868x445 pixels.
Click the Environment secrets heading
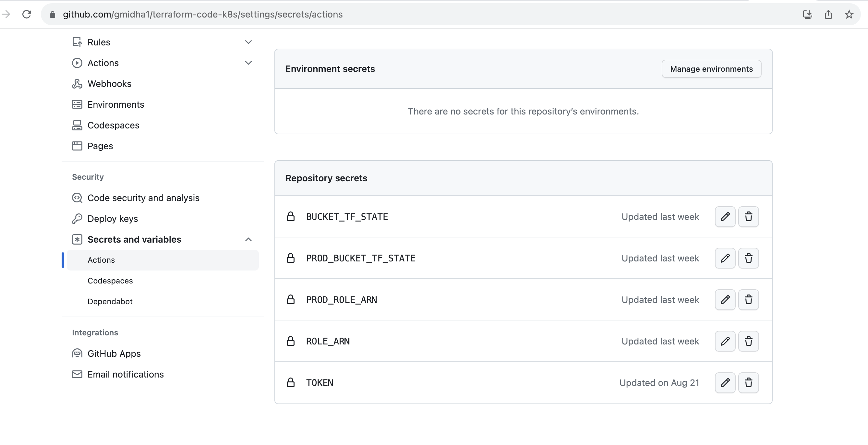(x=330, y=69)
